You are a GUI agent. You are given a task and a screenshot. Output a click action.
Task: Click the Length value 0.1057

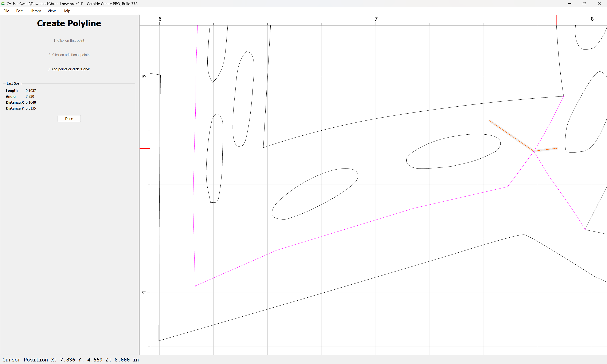click(x=31, y=91)
